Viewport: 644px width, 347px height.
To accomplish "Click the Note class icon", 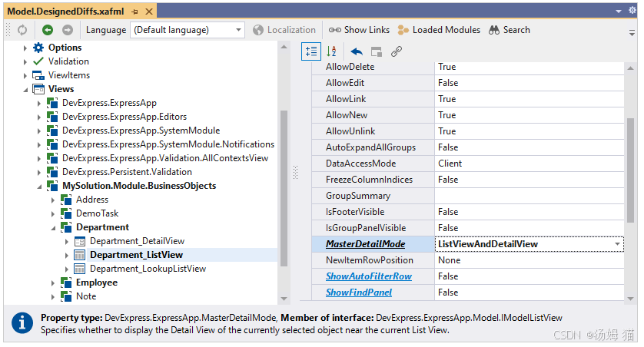I will tap(66, 296).
